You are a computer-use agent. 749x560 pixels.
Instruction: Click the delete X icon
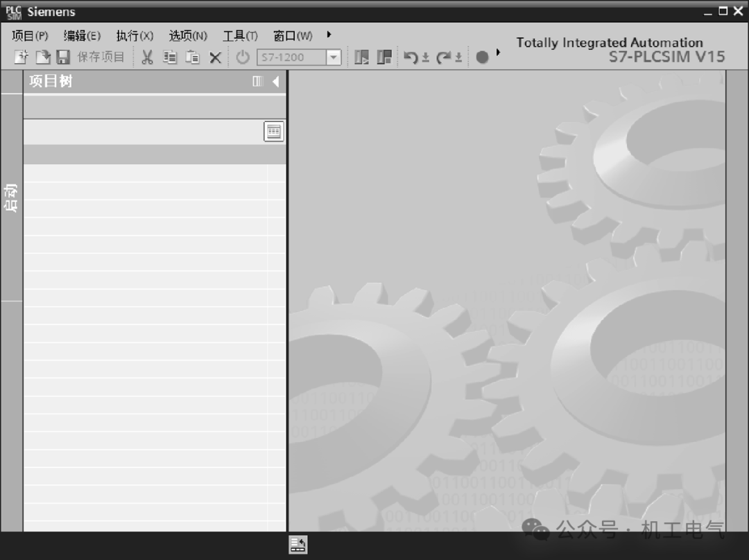click(216, 58)
